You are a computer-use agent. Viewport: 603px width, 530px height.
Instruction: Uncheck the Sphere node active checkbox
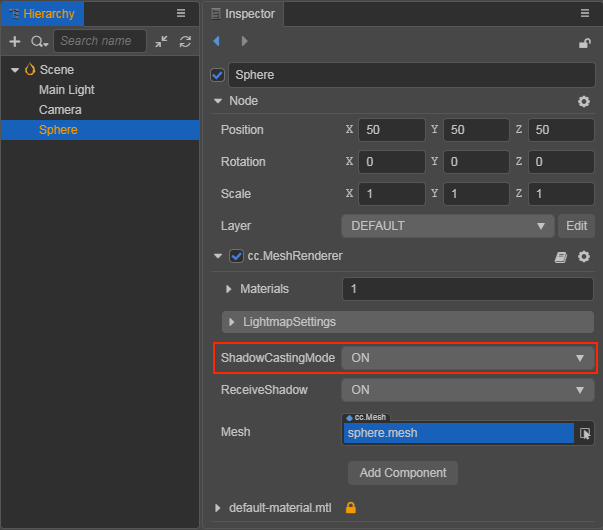[x=217, y=75]
